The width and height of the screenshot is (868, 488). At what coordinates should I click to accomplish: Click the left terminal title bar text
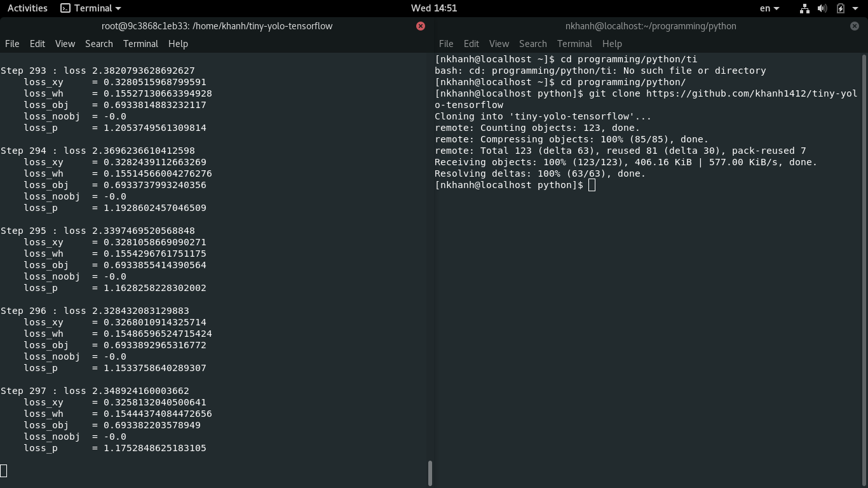coord(217,26)
